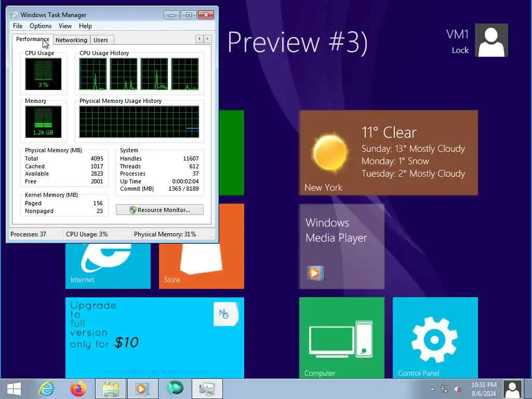Click the status bar Processes: 37
This screenshot has height=399, width=532.
pos(28,234)
